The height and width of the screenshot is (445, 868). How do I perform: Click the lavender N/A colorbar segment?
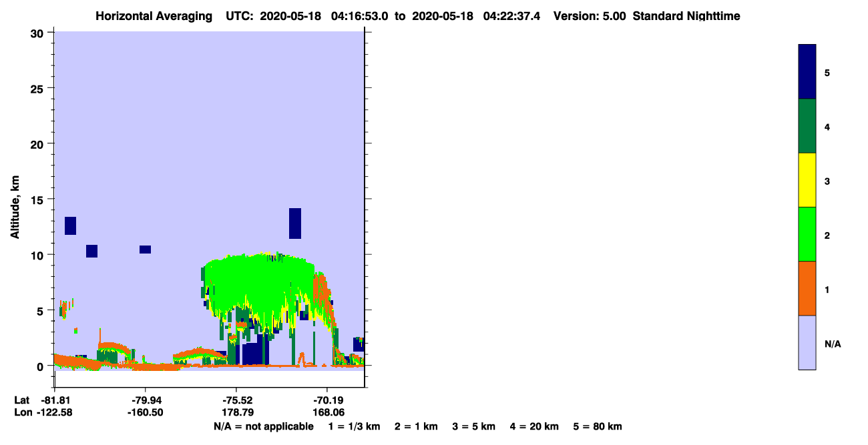[807, 342]
